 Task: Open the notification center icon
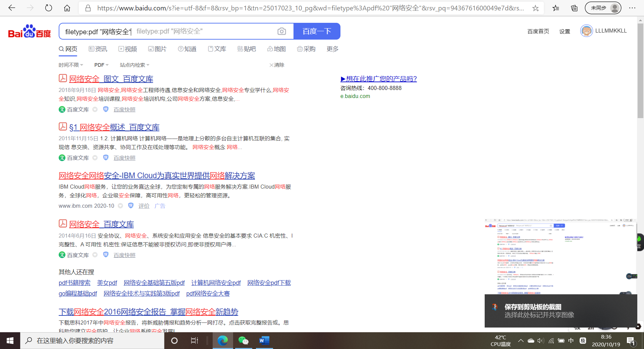tap(631, 341)
